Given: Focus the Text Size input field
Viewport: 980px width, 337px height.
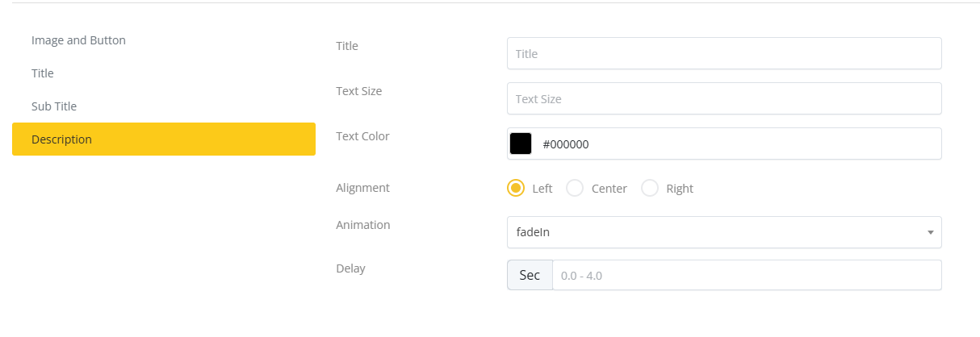Looking at the screenshot, I should [x=724, y=99].
